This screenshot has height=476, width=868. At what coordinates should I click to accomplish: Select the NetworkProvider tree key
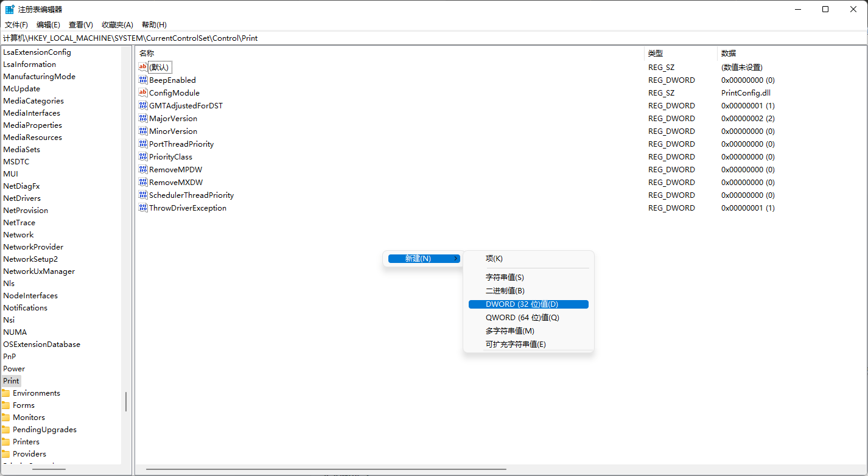click(33, 247)
